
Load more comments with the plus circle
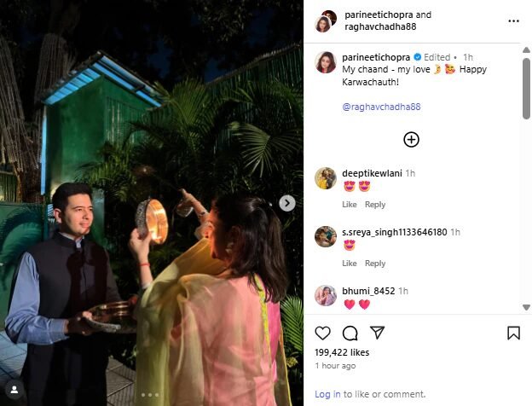[x=411, y=140]
